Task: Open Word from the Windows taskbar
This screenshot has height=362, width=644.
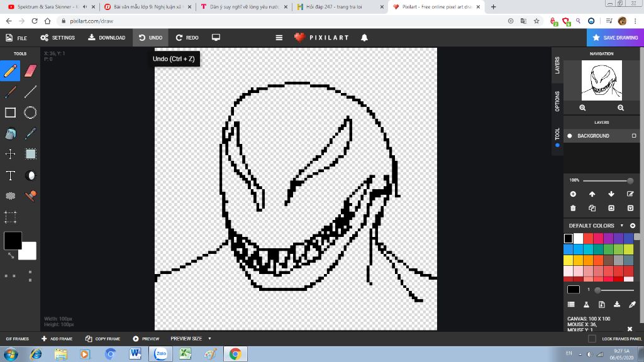Action: (x=135, y=354)
